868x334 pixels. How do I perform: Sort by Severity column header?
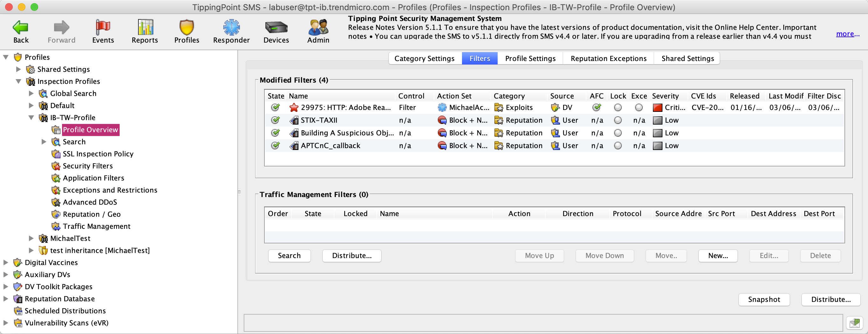[x=669, y=96]
